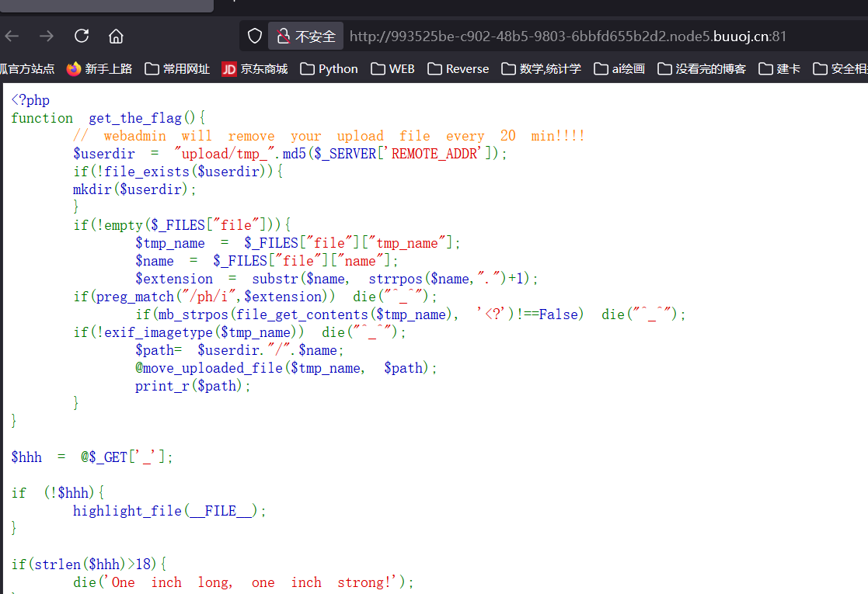Click the JD icon of 京东商城
The width and height of the screenshot is (868, 594).
coord(228,69)
